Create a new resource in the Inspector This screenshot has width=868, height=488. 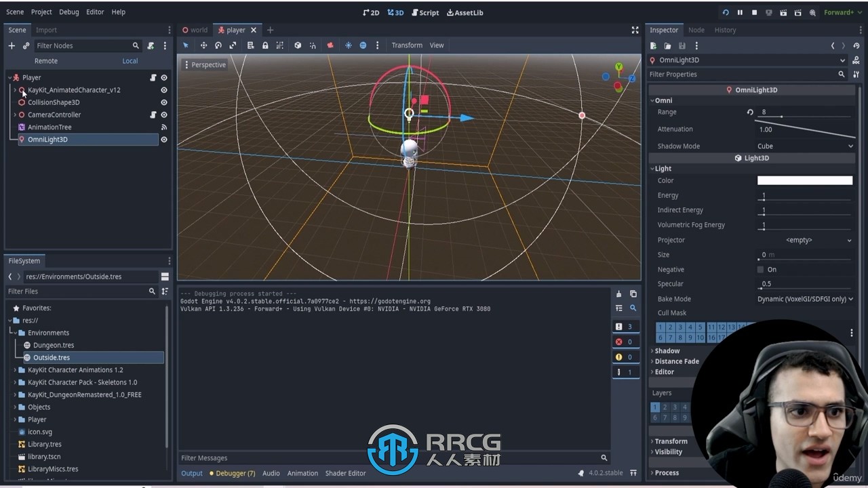pos(653,45)
